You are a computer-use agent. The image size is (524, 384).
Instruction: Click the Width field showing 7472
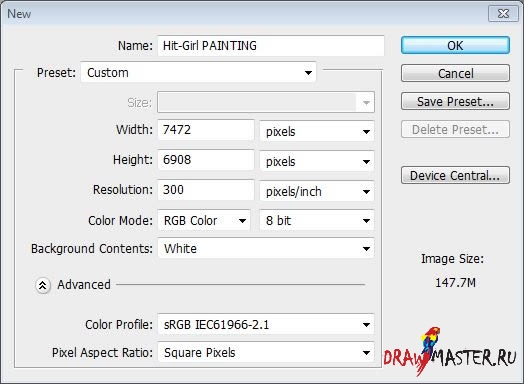click(206, 130)
